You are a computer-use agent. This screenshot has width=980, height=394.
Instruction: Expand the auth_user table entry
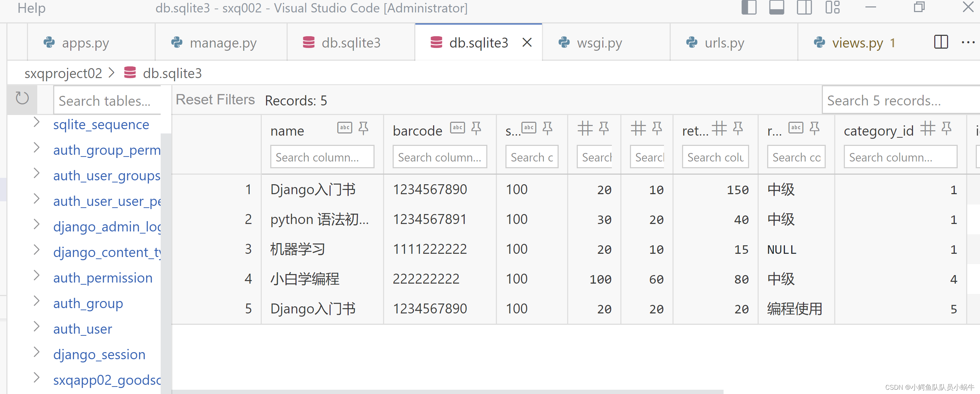(x=37, y=327)
